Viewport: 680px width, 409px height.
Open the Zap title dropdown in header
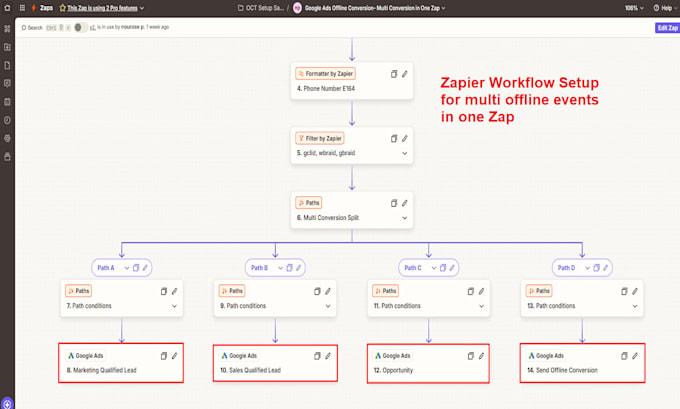point(443,8)
